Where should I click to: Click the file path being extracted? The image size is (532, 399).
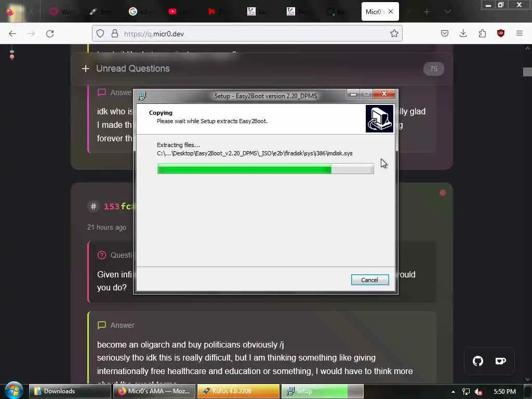(x=255, y=153)
